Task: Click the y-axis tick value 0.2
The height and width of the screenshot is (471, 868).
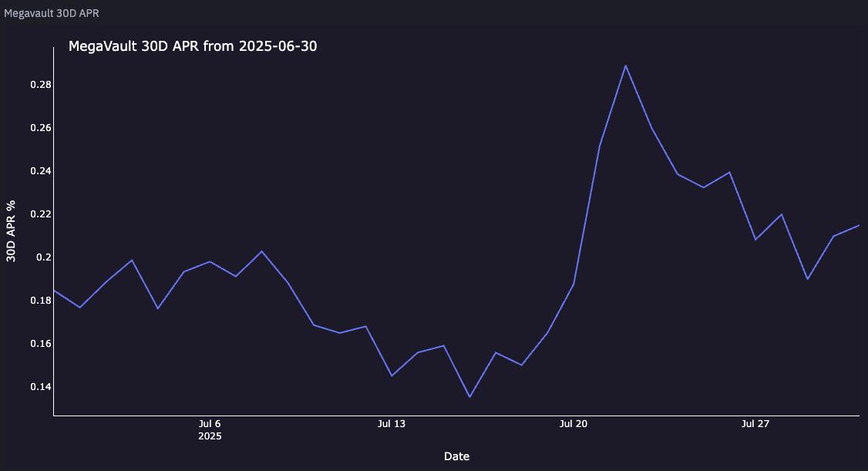Action: [x=44, y=257]
